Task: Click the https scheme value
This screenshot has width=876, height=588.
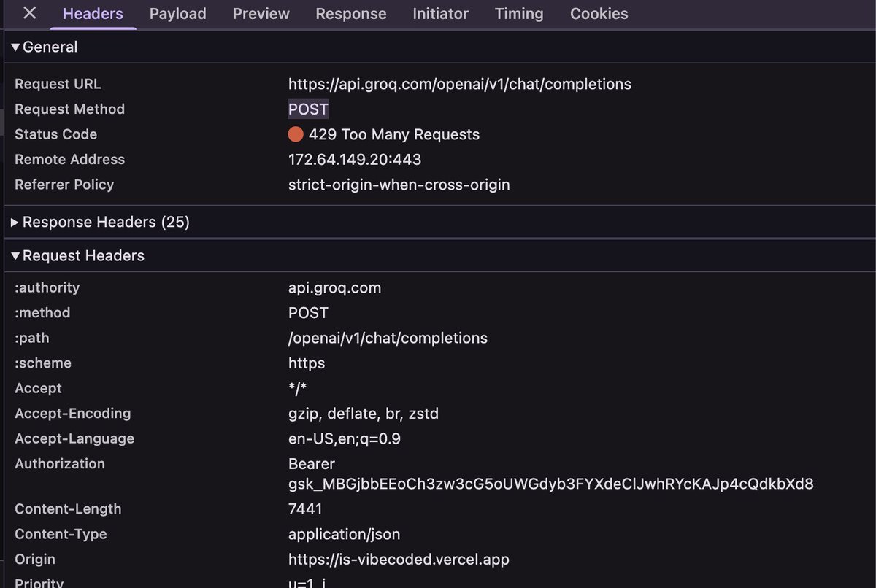Action: coord(307,363)
